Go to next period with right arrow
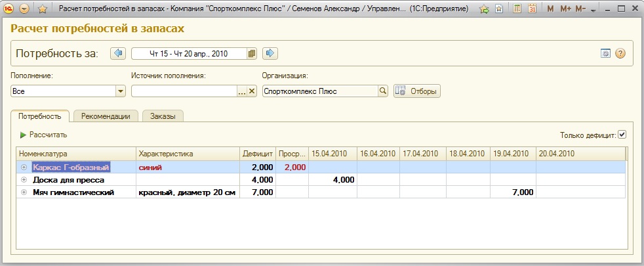Screen dimensions: 644x266 pyautogui.click(x=270, y=54)
